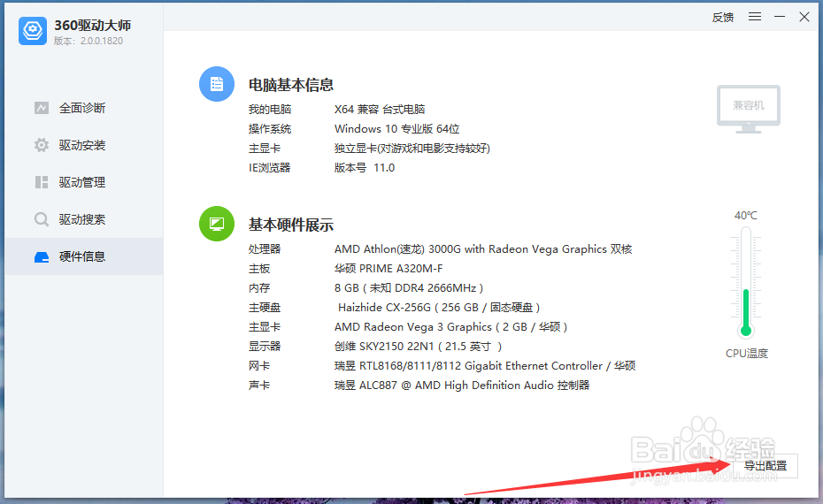
Task: Minimize the 360驱动大师 window
Action: click(780, 17)
